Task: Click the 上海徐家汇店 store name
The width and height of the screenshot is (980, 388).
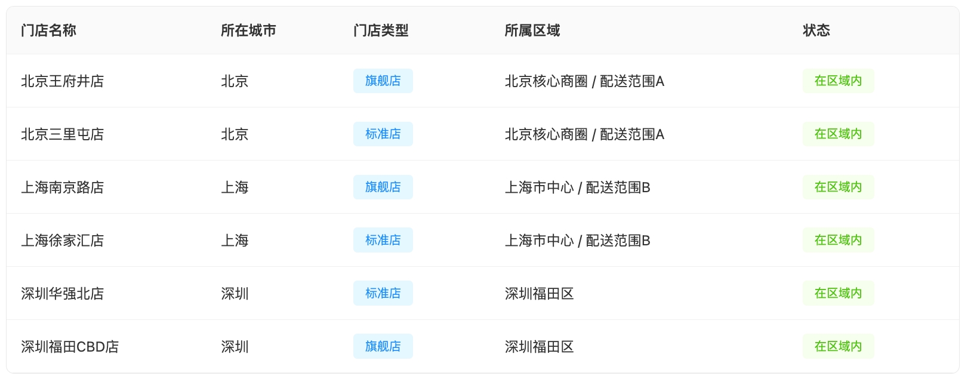Action: 62,241
